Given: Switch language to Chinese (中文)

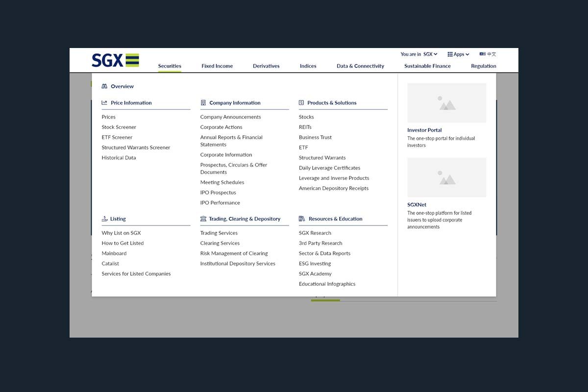Looking at the screenshot, I should coord(488,54).
